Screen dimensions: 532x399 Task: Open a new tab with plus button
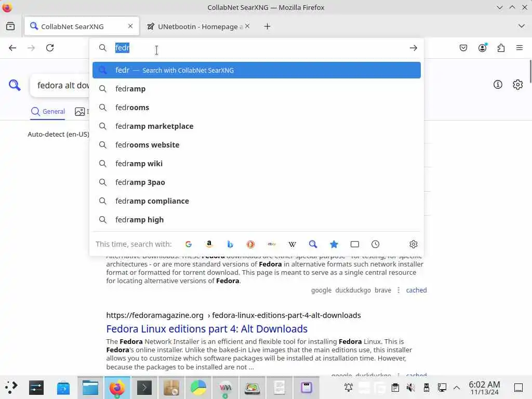pyautogui.click(x=268, y=26)
